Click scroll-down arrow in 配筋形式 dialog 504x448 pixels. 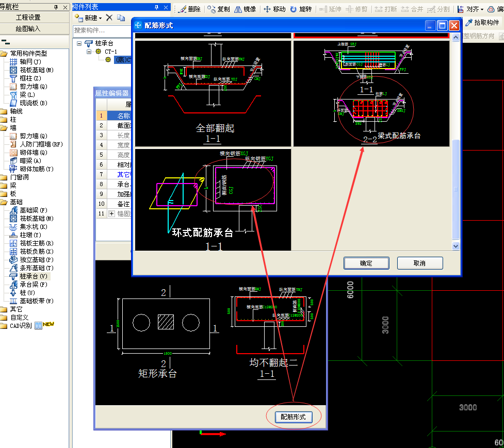456,246
